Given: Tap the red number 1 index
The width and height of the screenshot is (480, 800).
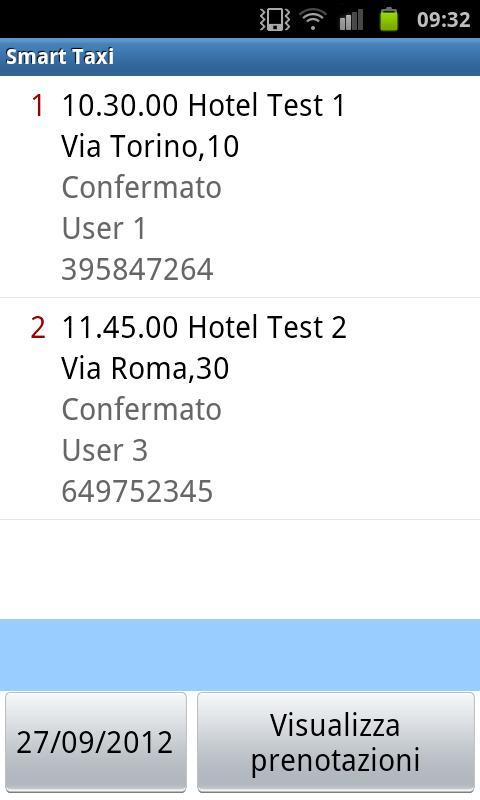Looking at the screenshot, I should click(x=38, y=106).
